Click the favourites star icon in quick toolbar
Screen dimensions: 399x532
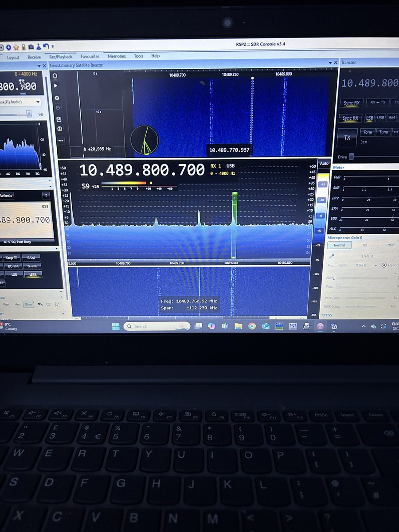click(x=16, y=47)
